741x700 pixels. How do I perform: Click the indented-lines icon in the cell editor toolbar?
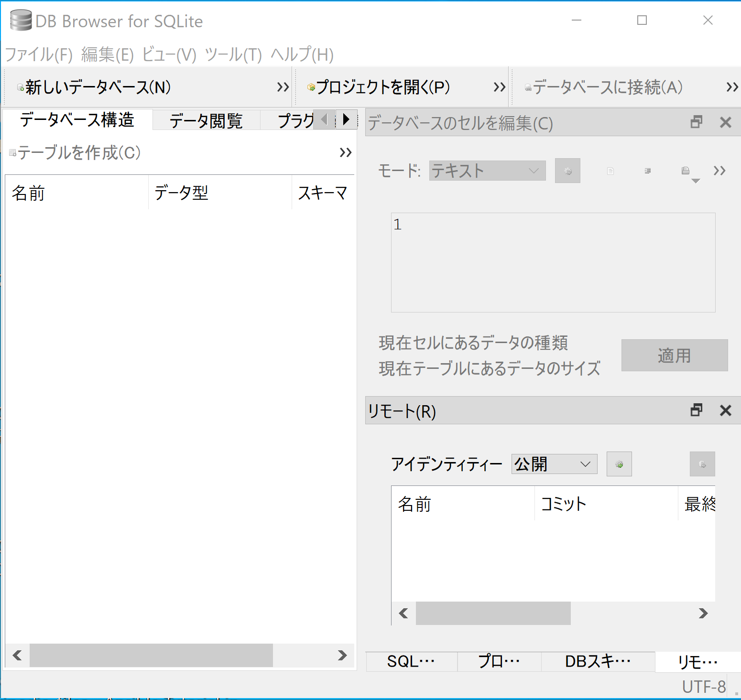coord(648,171)
